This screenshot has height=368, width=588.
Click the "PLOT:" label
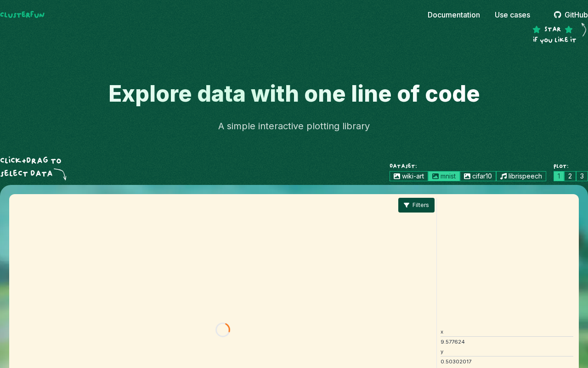click(x=561, y=166)
